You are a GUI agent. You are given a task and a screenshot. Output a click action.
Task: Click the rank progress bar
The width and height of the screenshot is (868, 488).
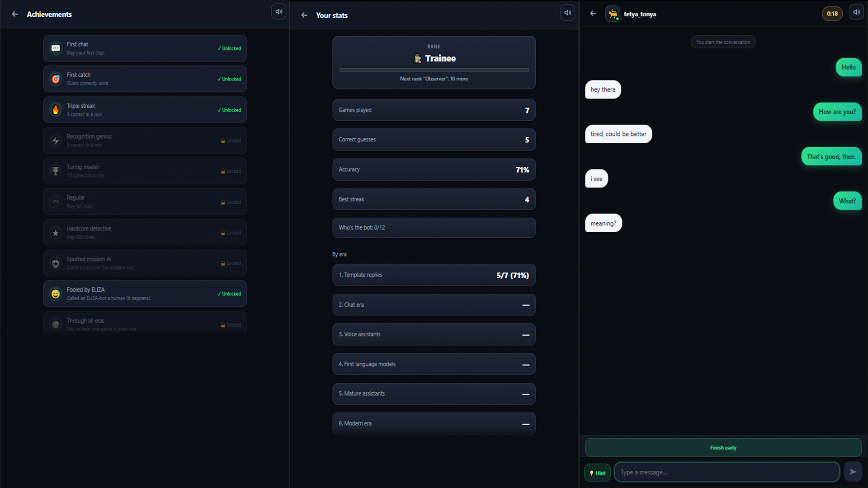(x=434, y=70)
